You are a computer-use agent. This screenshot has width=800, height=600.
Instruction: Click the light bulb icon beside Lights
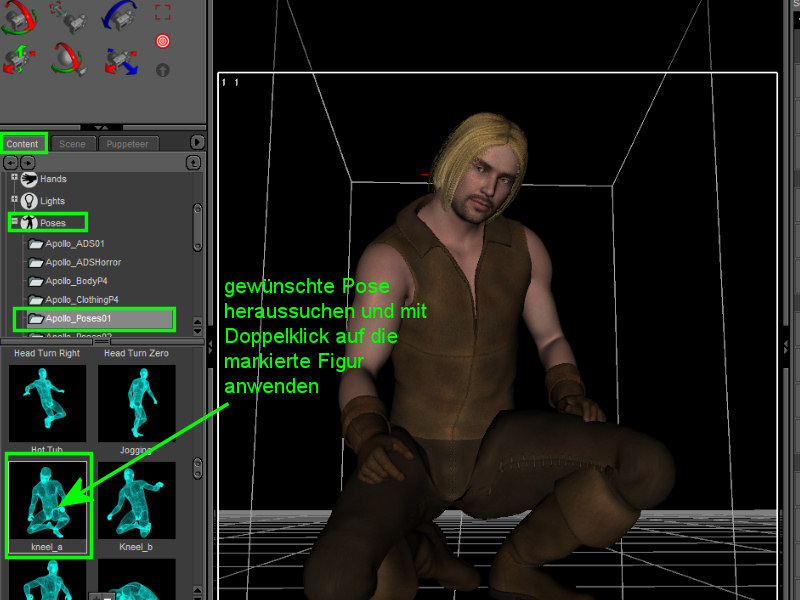[29, 201]
